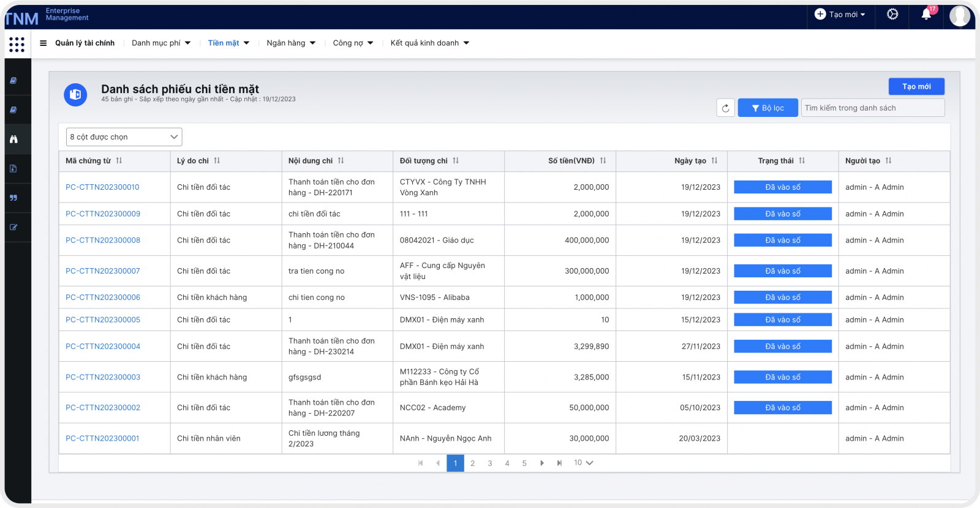The image size is (980, 508).
Task: Sort the table by Ngày tạo
Action: [x=714, y=161]
